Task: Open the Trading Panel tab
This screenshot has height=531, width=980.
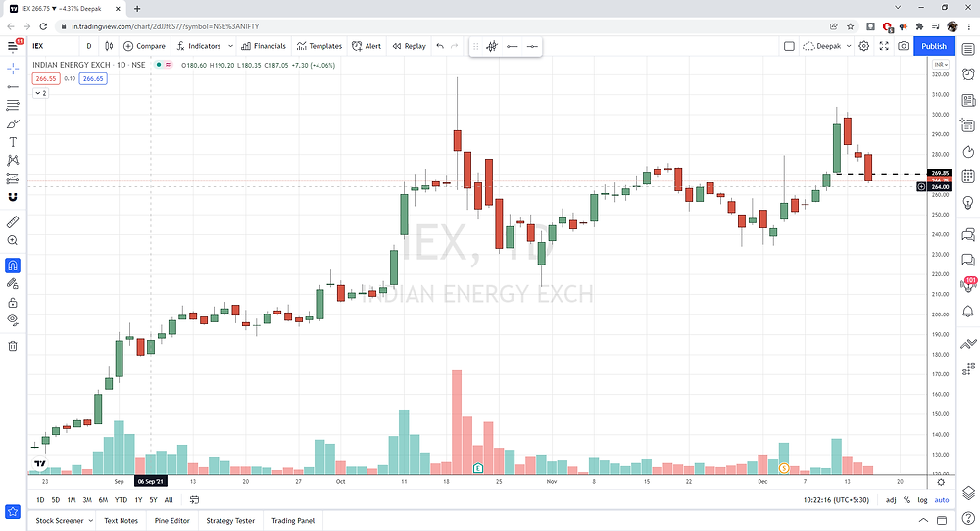Action: [293, 520]
